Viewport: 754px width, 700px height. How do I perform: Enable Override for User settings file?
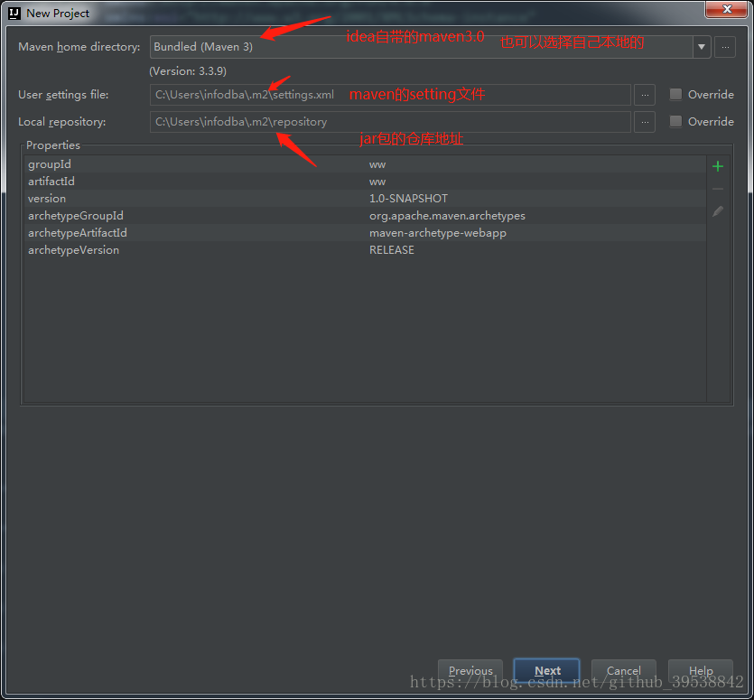(x=675, y=94)
